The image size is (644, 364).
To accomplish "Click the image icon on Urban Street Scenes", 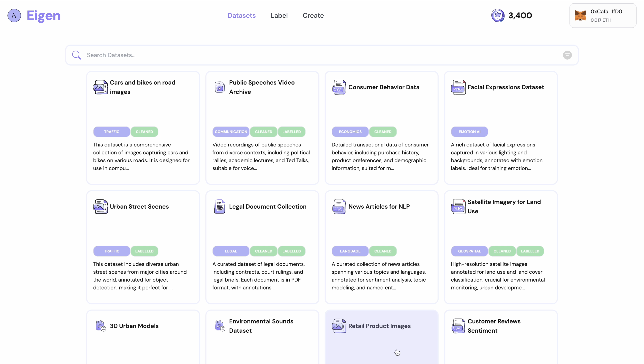I will point(100,207).
